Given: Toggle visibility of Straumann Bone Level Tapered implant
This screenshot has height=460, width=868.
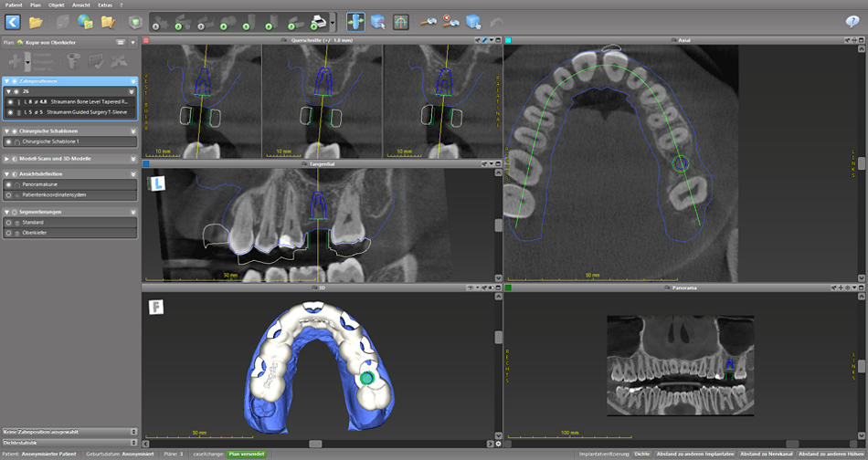Looking at the screenshot, I should click(x=11, y=101).
